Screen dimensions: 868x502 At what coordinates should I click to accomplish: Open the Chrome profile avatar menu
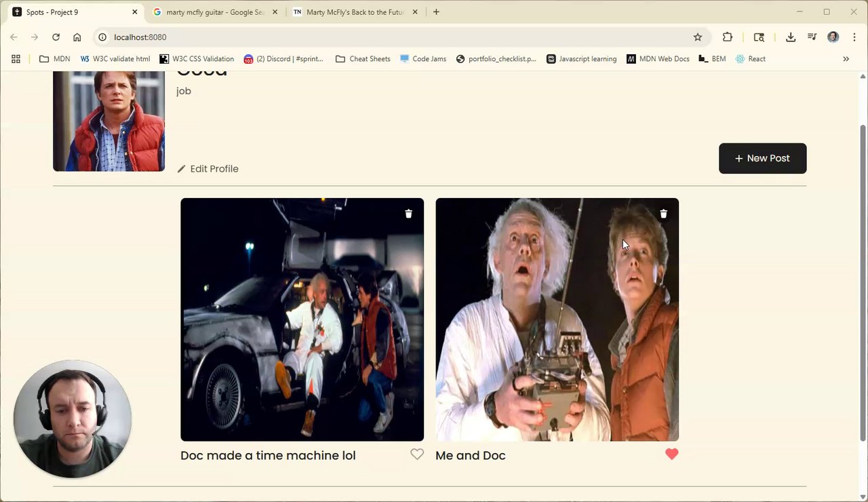[x=833, y=37]
